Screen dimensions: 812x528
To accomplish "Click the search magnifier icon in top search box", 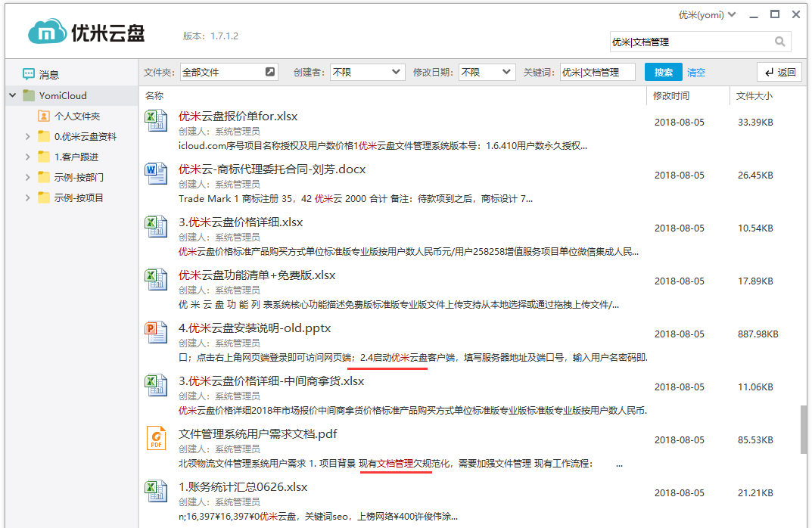I will [x=779, y=42].
